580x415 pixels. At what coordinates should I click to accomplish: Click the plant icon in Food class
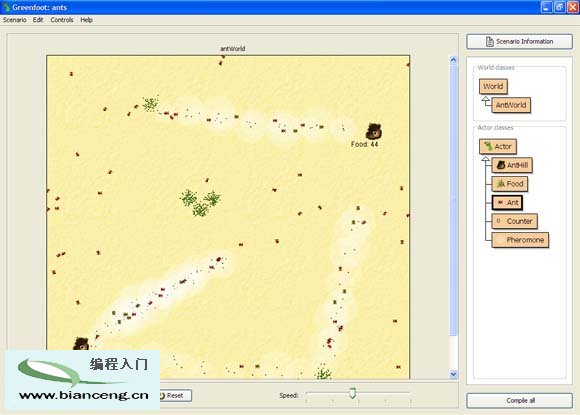(x=500, y=183)
